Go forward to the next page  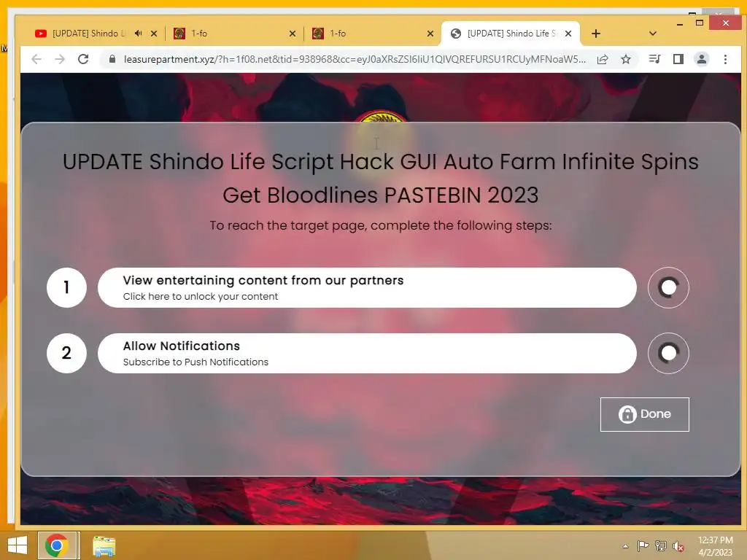[60, 59]
